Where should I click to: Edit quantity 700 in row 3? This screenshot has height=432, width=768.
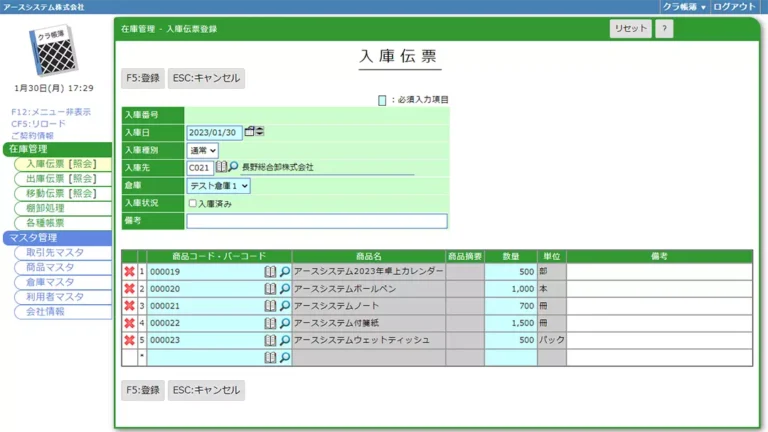point(511,306)
